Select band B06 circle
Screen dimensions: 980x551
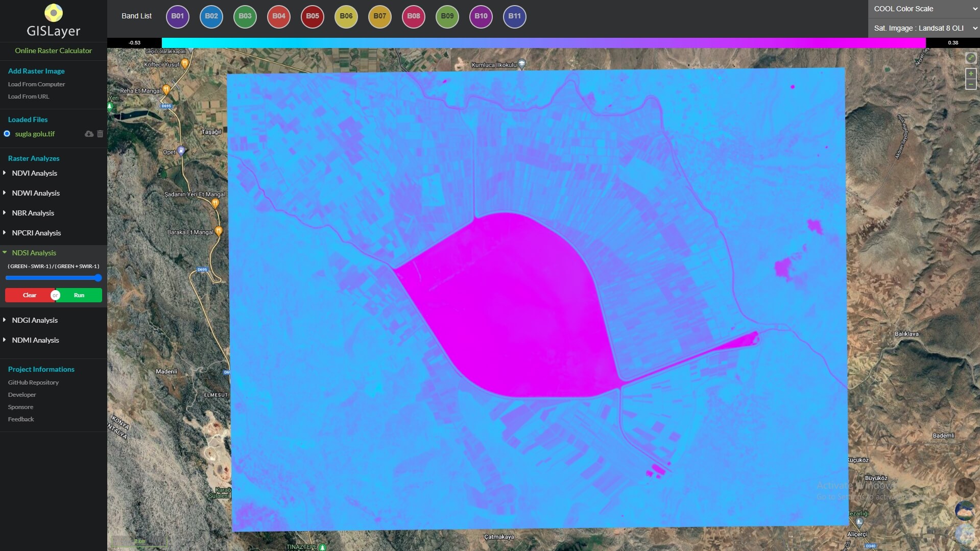pos(346,16)
